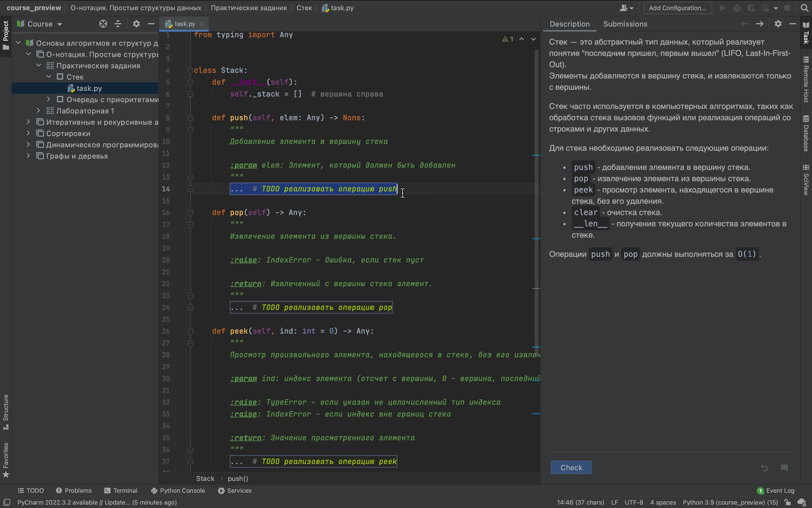
Task: Open the Task tool window on right strip
Action: pyautogui.click(x=806, y=33)
